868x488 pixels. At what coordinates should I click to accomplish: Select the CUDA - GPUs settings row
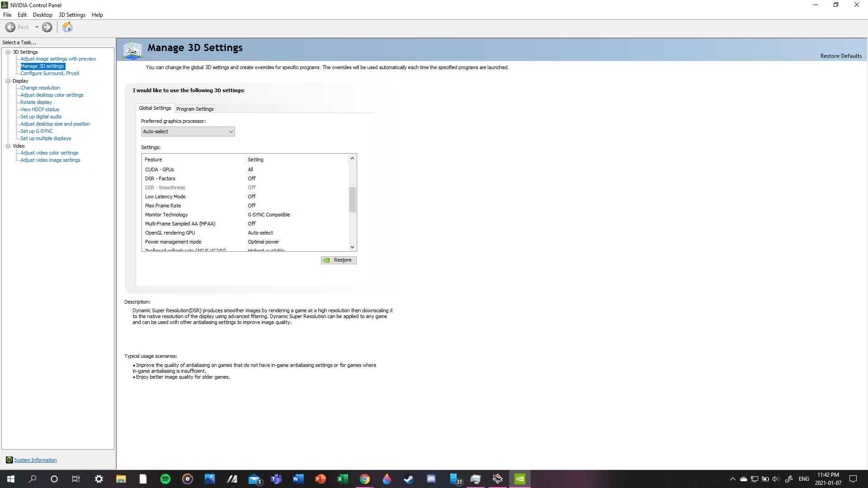tap(245, 169)
